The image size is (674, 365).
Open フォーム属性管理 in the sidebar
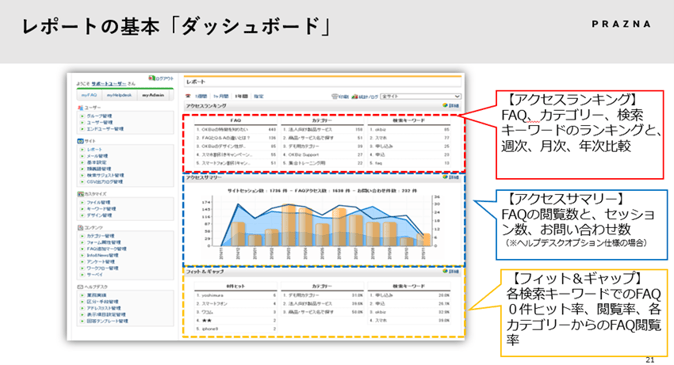[104, 242]
